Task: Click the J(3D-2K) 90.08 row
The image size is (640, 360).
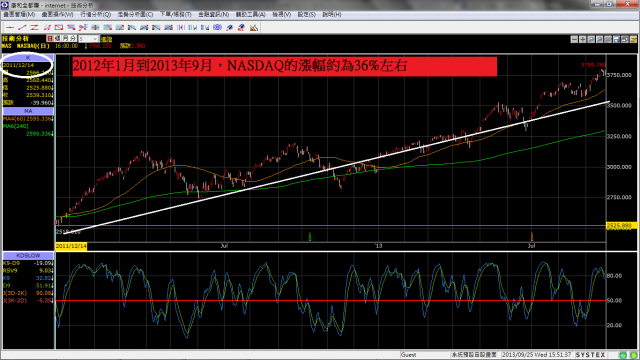Action: click(28, 293)
